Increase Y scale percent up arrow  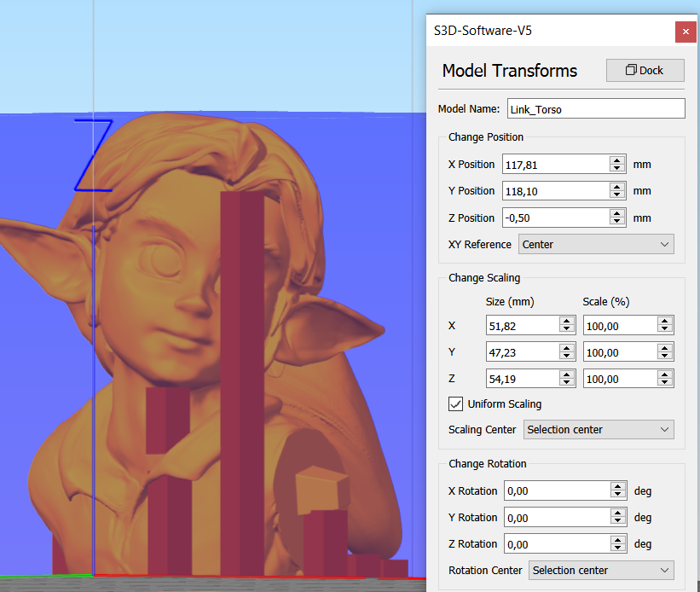click(665, 347)
